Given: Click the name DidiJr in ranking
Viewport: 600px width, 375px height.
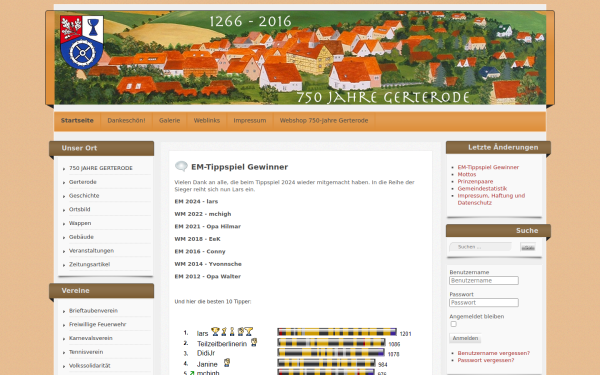Looking at the screenshot, I should 206,353.
